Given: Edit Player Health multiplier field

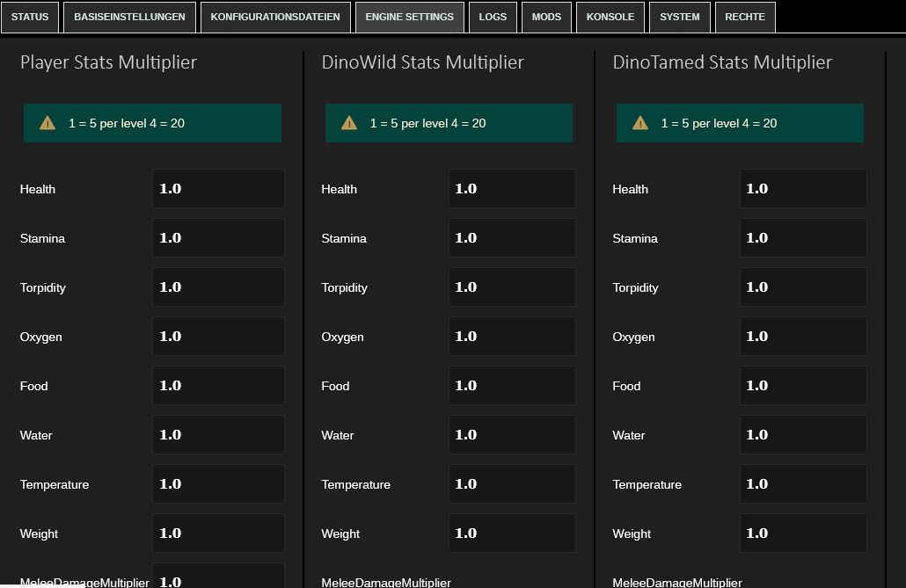Looking at the screenshot, I should point(218,188).
